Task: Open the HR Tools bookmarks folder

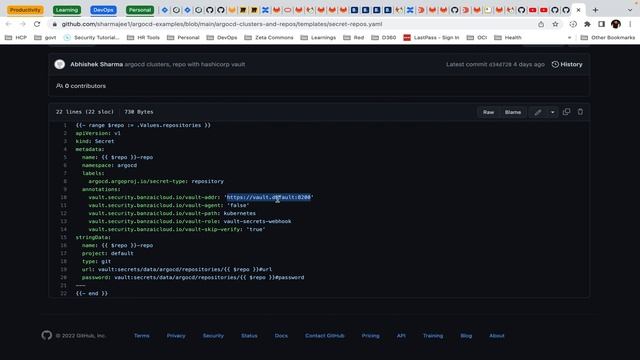Action: (143, 38)
